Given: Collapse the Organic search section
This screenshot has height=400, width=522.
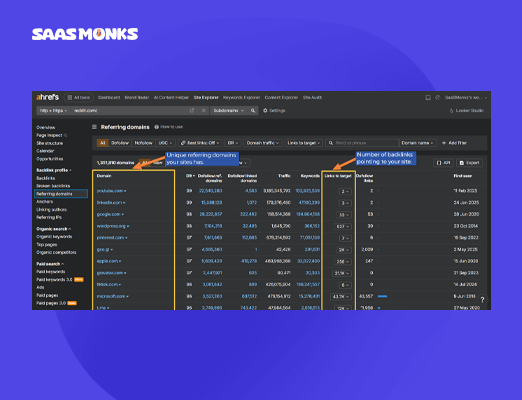Looking at the screenshot, I should click(x=53, y=229).
